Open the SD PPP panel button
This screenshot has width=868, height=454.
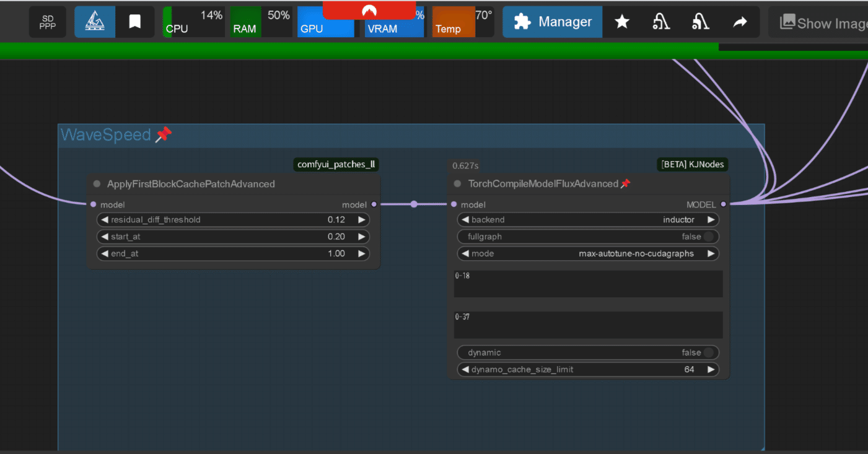(48, 22)
